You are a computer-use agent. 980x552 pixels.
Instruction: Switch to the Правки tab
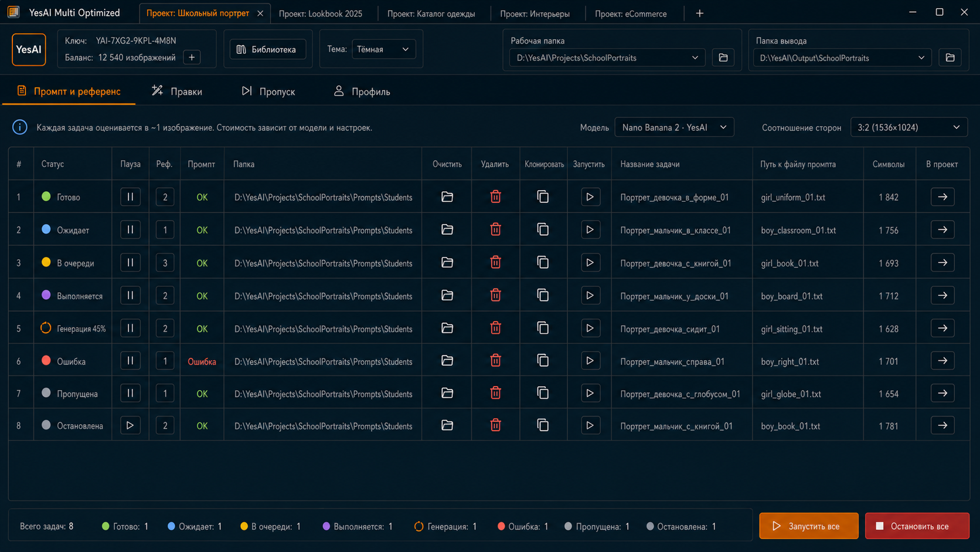pyautogui.click(x=177, y=92)
